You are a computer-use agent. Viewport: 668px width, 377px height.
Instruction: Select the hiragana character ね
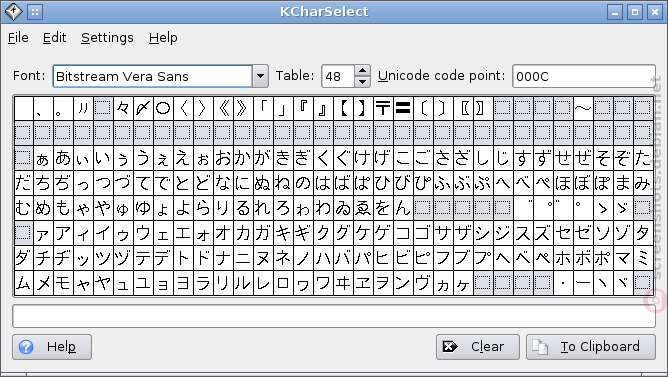(x=283, y=183)
